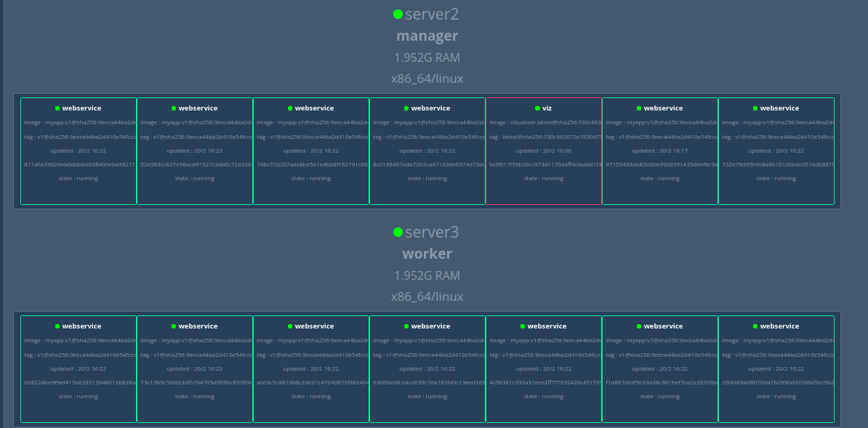Click webservice title of card 732e79d9

point(779,108)
